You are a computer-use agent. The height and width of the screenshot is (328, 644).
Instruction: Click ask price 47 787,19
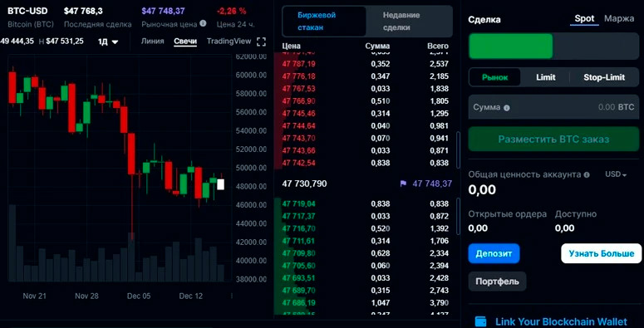click(298, 64)
